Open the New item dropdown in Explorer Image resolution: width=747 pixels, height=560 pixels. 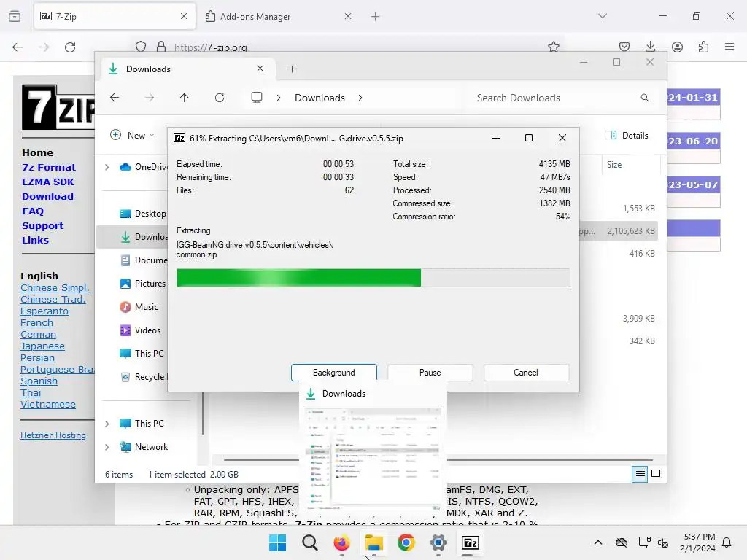point(132,135)
